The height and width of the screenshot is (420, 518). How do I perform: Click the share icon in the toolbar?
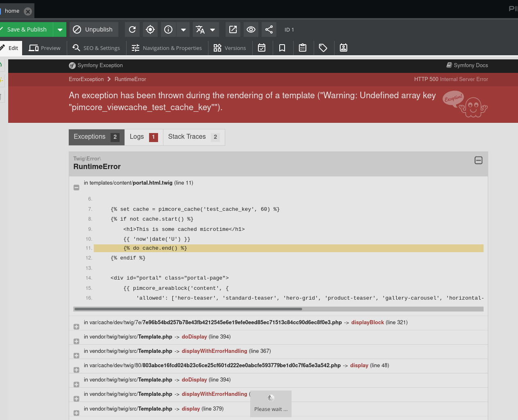click(x=269, y=29)
